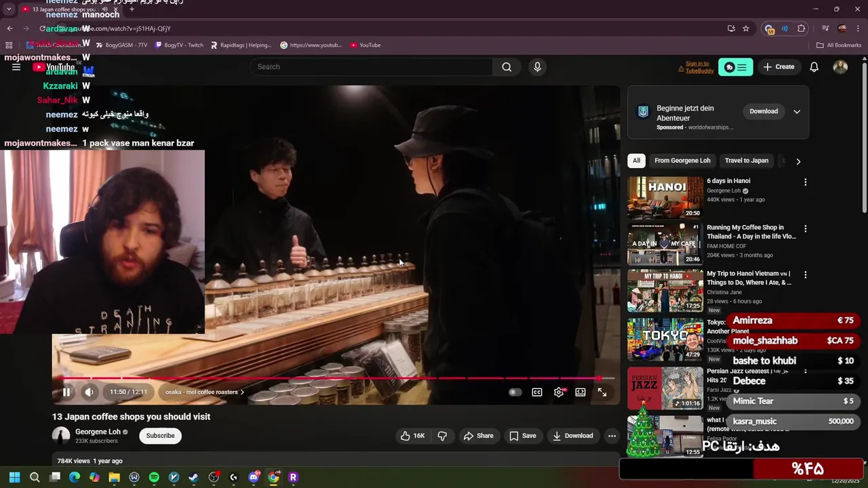Open the Georgene Loh channel name link
The height and width of the screenshot is (488, 868).
coord(98,432)
